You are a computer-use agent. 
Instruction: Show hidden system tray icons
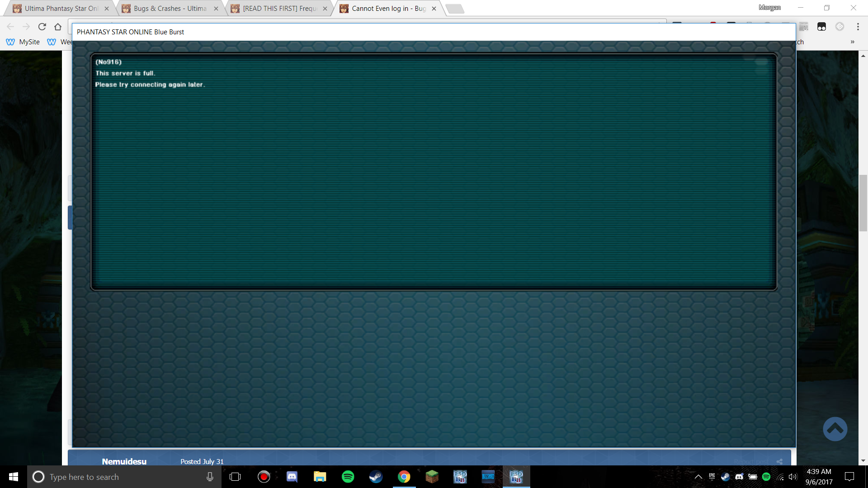coord(698,477)
